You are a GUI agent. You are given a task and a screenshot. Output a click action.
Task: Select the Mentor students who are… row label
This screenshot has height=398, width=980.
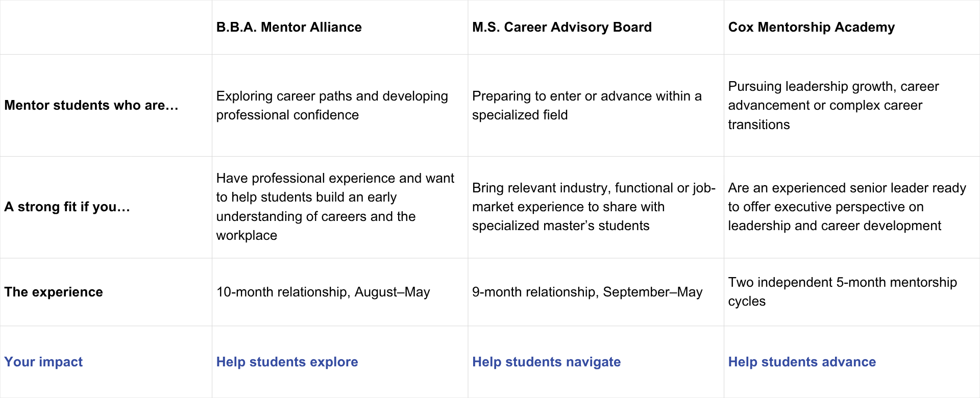[x=91, y=105]
